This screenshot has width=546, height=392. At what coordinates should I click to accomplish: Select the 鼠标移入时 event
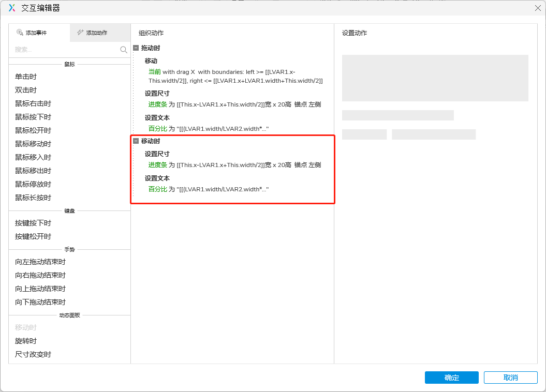point(33,157)
